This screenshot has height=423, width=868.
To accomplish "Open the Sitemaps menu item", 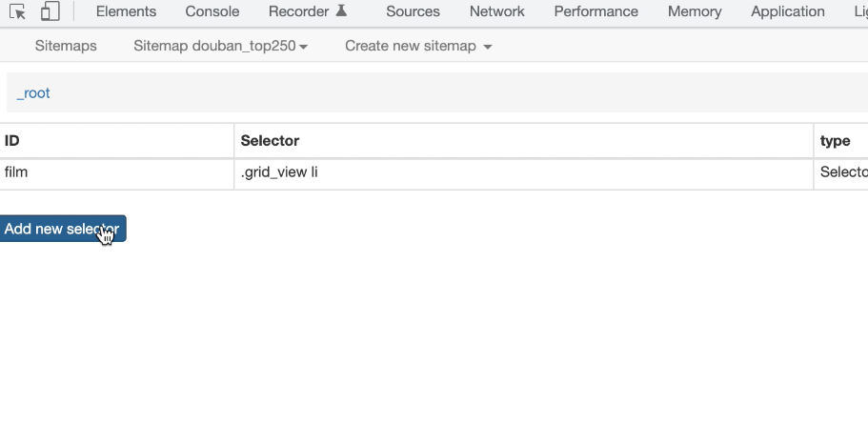I will click(x=66, y=46).
